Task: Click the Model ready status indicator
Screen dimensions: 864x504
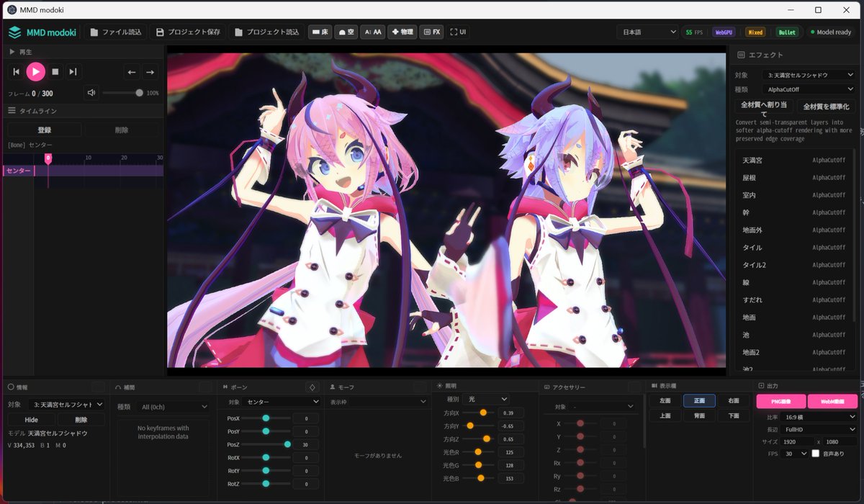Action: click(830, 32)
